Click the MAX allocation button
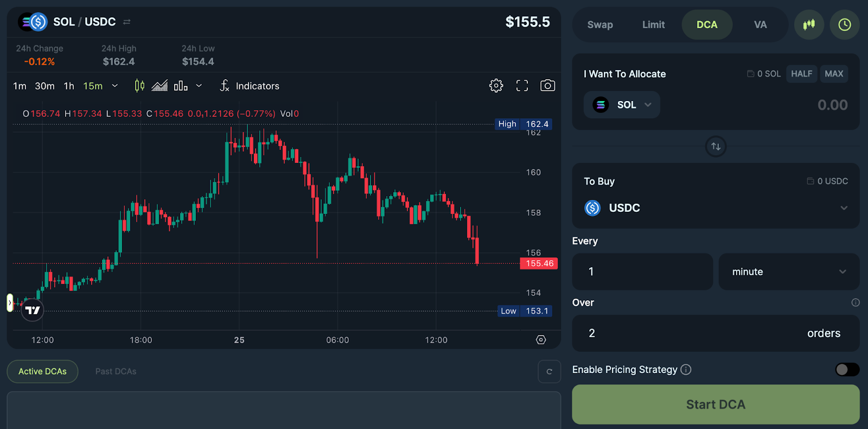The height and width of the screenshot is (429, 868). pos(834,74)
